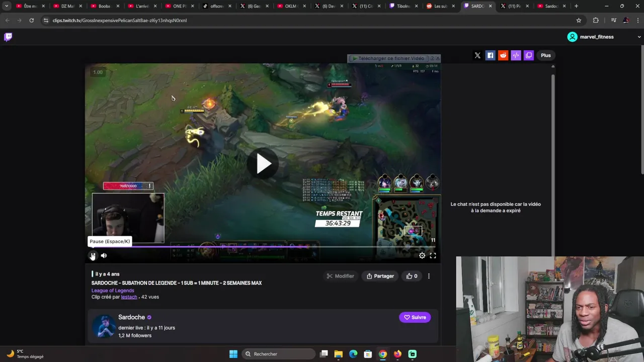The height and width of the screenshot is (362, 644).
Task: Click Sardoche's channel avatar
Action: tap(104, 326)
